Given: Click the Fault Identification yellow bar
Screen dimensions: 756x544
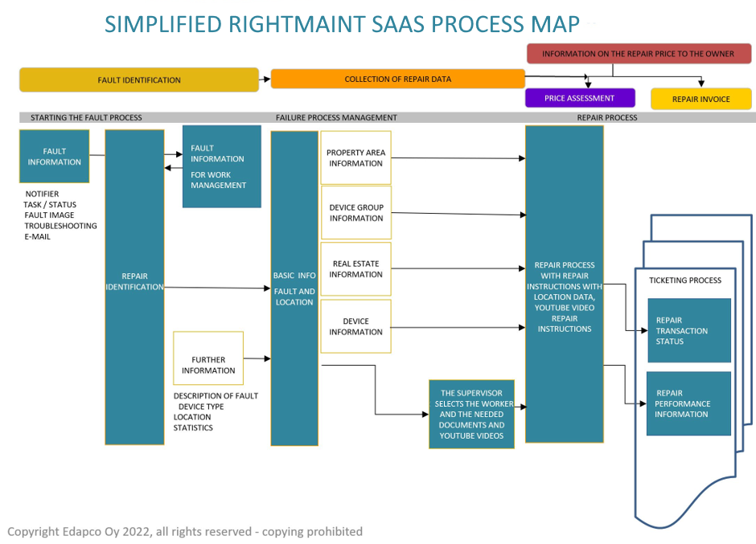Looking at the screenshot, I should [139, 80].
